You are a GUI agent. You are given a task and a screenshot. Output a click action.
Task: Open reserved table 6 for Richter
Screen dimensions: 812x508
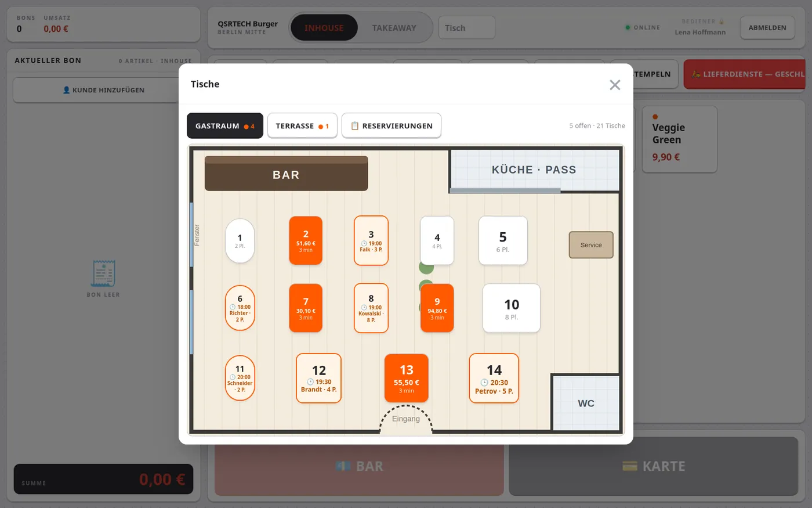[x=240, y=308]
